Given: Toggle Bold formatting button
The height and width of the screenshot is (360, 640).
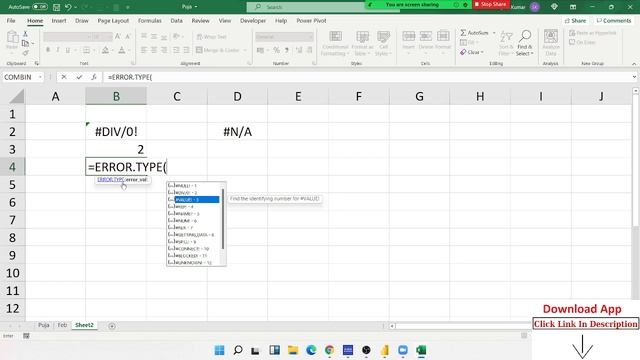Looking at the screenshot, I should (x=48, y=50).
